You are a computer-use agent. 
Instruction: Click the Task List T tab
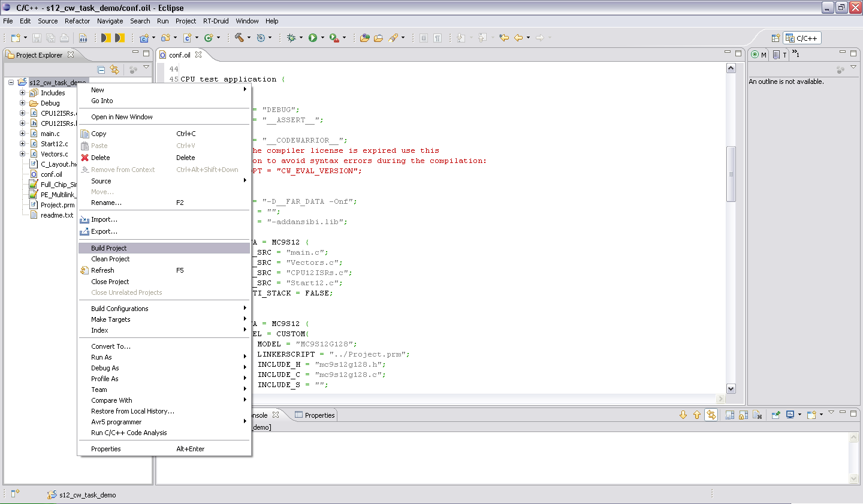click(x=780, y=55)
